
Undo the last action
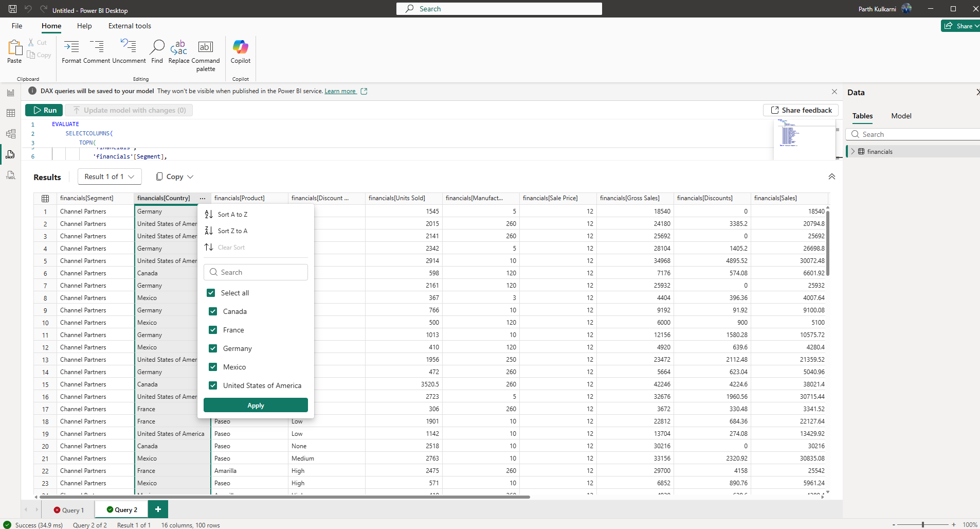coord(28,9)
